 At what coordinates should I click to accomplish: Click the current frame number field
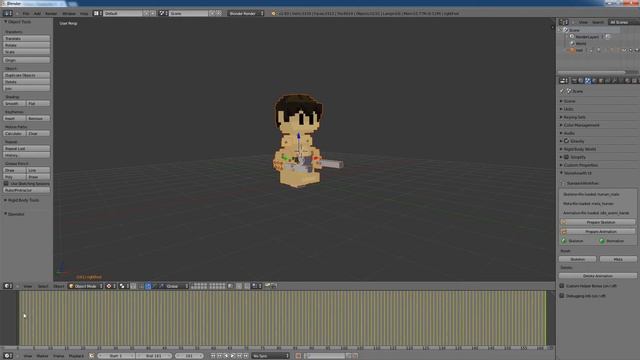(x=189, y=356)
